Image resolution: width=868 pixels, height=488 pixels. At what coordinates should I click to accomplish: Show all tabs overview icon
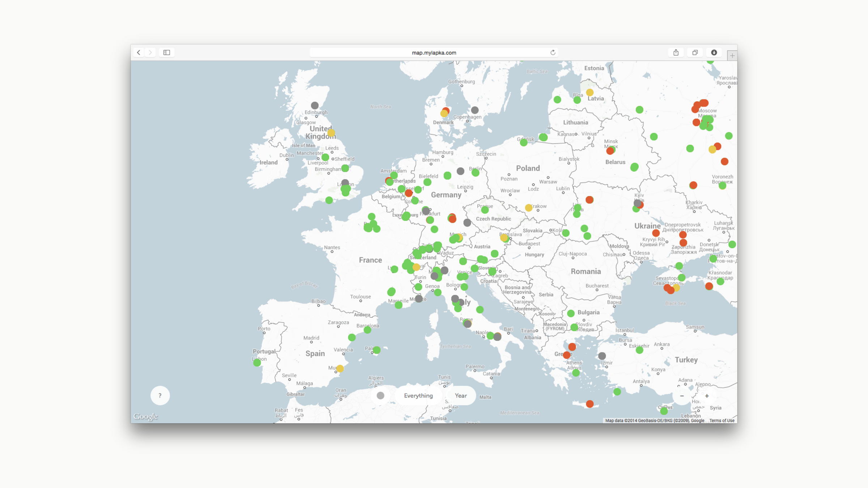pos(695,52)
